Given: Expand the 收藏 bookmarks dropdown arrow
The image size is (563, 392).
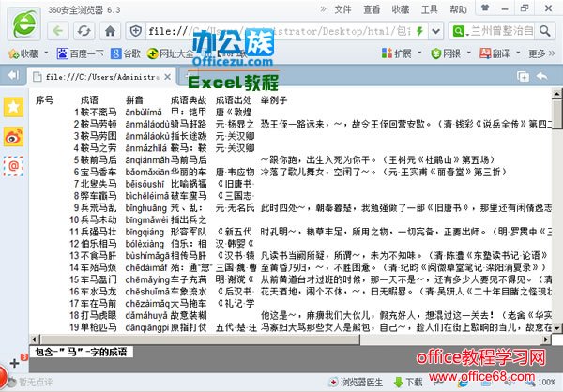Looking at the screenshot, I should tap(46, 53).
